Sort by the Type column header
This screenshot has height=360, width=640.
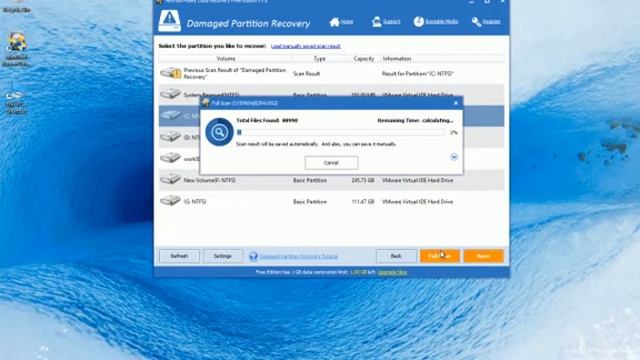[319, 59]
